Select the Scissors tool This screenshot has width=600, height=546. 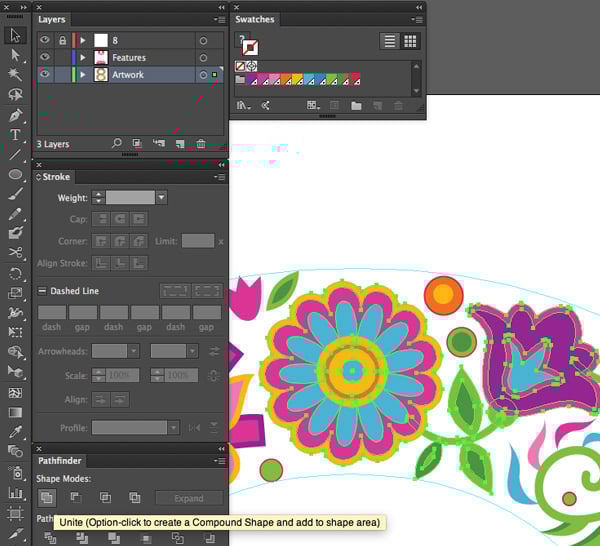(15, 253)
